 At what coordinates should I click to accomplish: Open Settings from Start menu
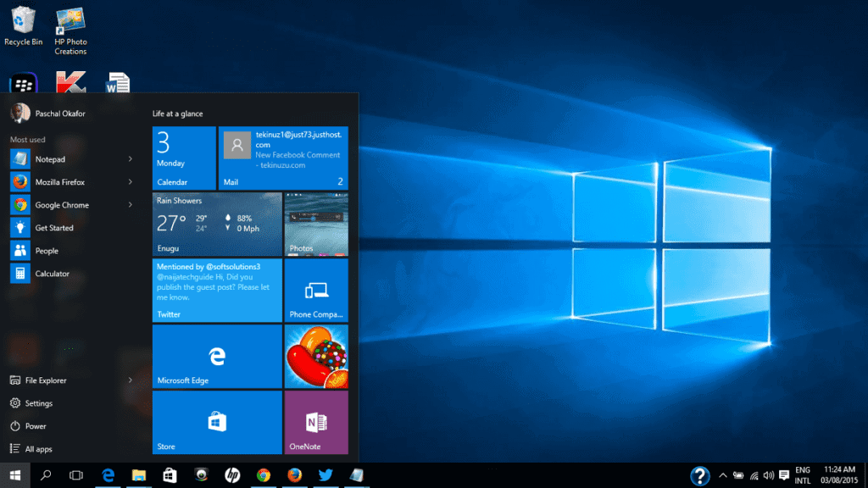pyautogui.click(x=31, y=403)
